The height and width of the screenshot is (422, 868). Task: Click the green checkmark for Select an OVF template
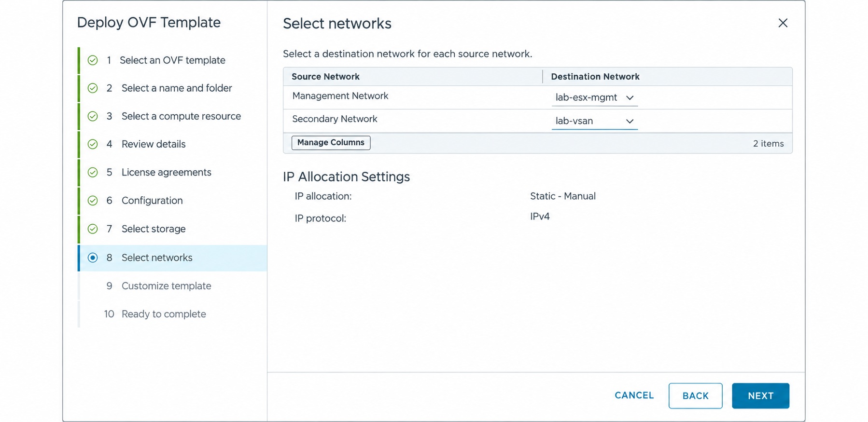point(93,60)
